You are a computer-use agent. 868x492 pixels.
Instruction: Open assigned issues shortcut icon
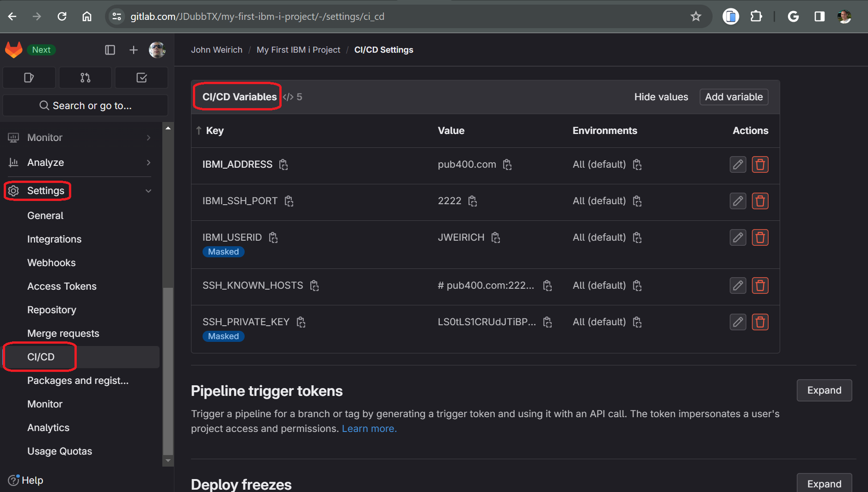tap(29, 78)
